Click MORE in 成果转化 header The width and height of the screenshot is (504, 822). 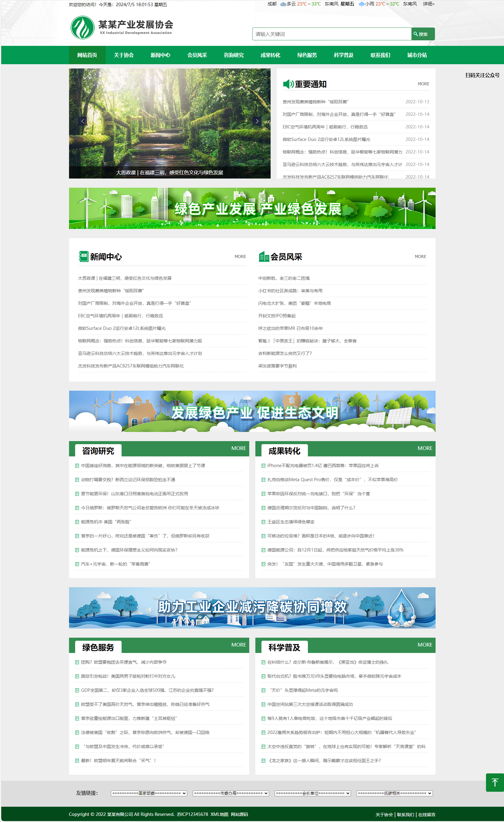point(425,448)
